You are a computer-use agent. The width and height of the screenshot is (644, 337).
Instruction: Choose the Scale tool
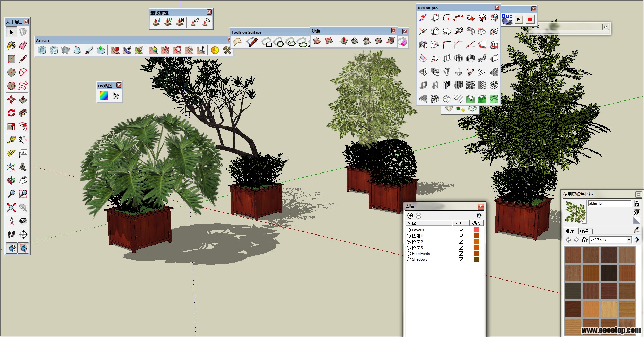click(11, 126)
